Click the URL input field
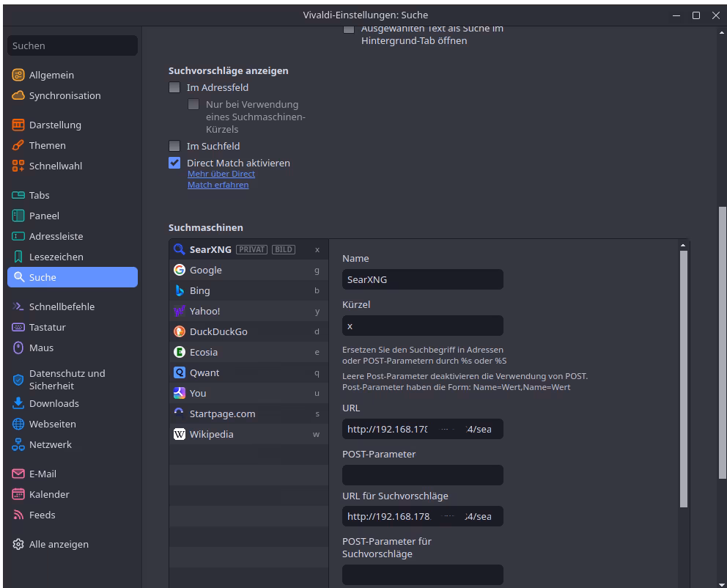 [x=422, y=429]
